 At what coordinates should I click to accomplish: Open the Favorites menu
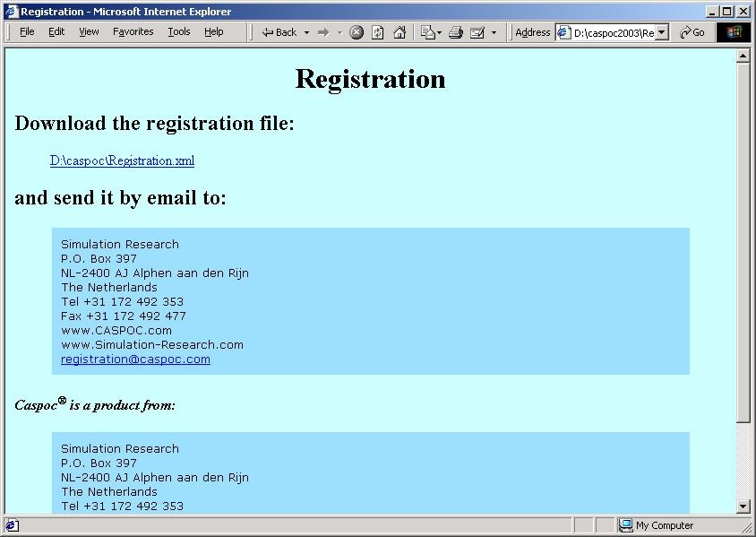coord(133,32)
